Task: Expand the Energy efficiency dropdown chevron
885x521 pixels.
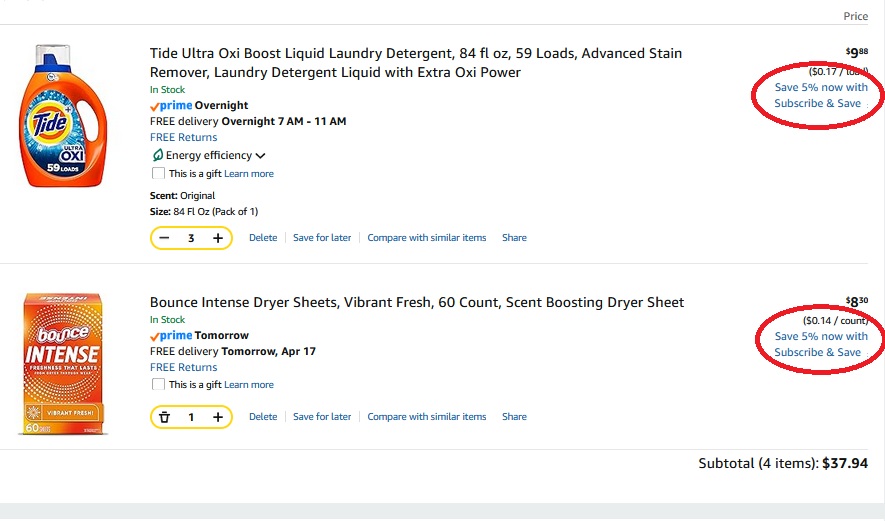Action: [x=261, y=156]
